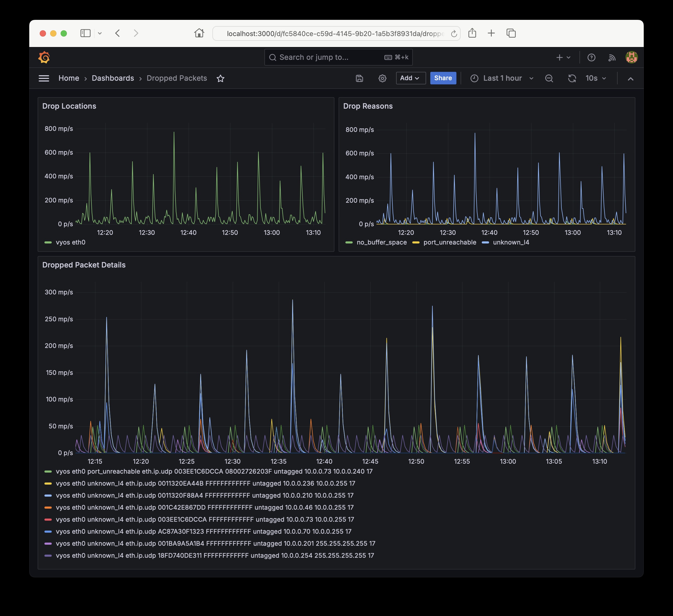This screenshot has width=673, height=616.
Task: Click the blue Share button
Action: coord(443,78)
